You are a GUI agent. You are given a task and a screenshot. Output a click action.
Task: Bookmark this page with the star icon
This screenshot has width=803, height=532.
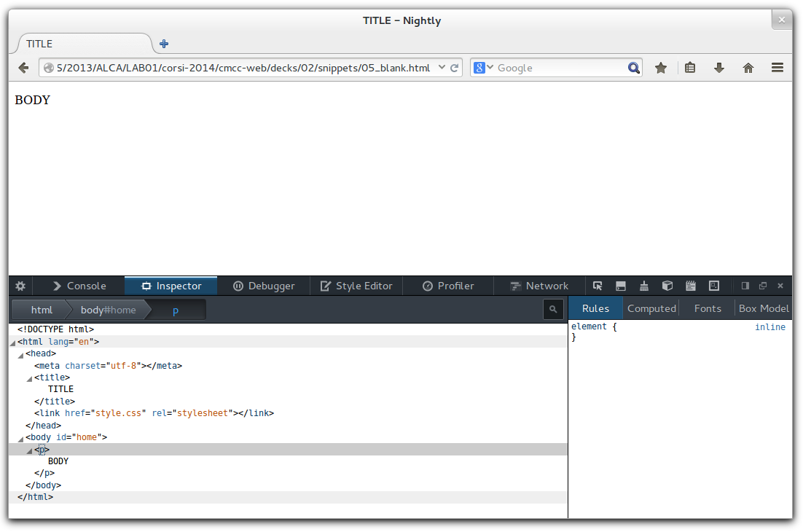pyautogui.click(x=661, y=68)
